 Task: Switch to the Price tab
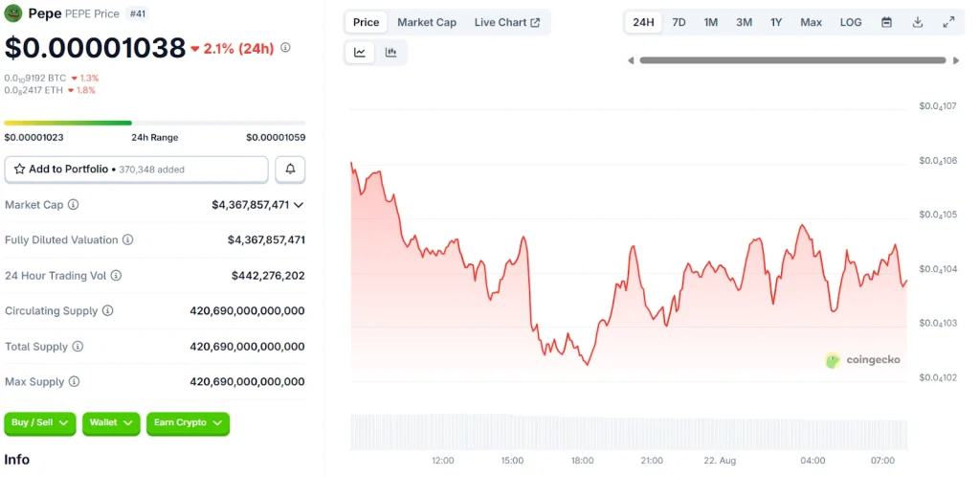(367, 22)
